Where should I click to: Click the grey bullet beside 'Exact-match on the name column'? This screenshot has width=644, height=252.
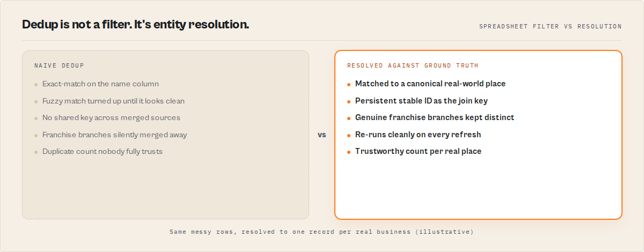click(36, 85)
